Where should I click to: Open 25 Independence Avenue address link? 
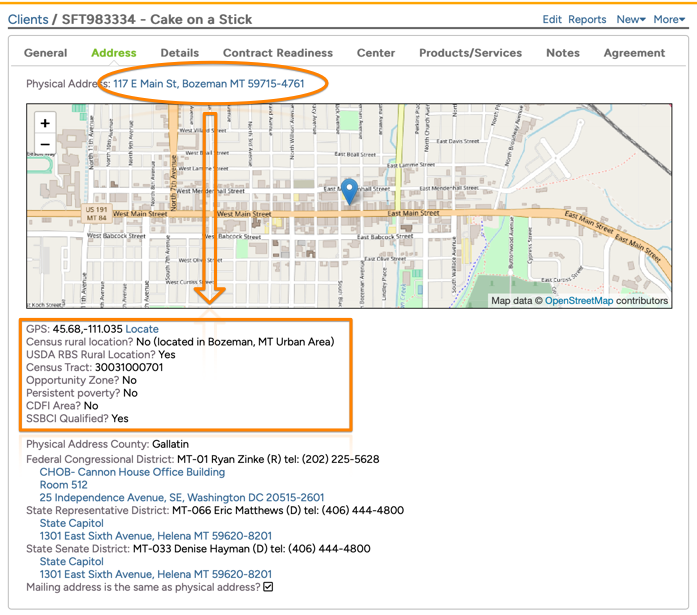(182, 497)
